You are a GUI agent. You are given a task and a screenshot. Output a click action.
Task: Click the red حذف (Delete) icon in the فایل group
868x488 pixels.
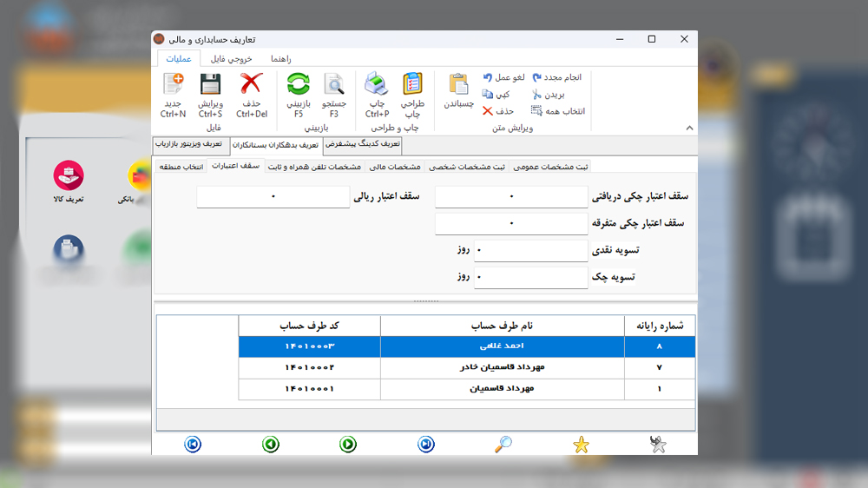pyautogui.click(x=251, y=85)
